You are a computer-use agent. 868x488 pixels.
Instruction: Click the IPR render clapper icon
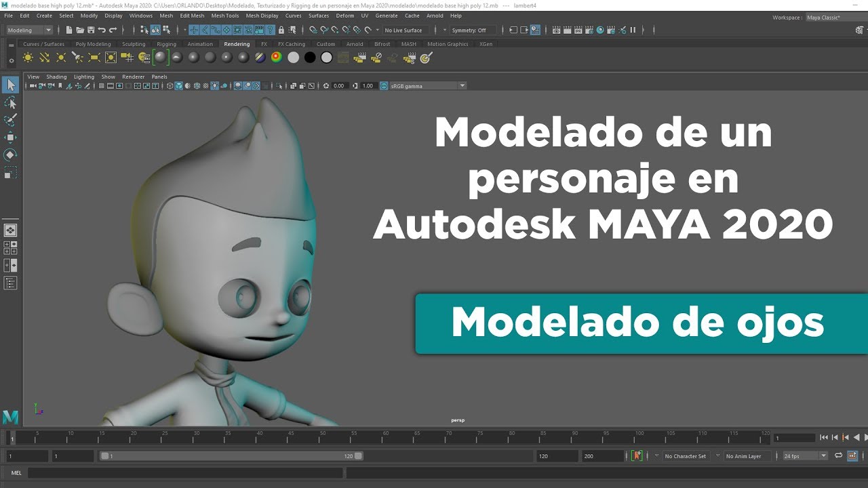[579, 30]
